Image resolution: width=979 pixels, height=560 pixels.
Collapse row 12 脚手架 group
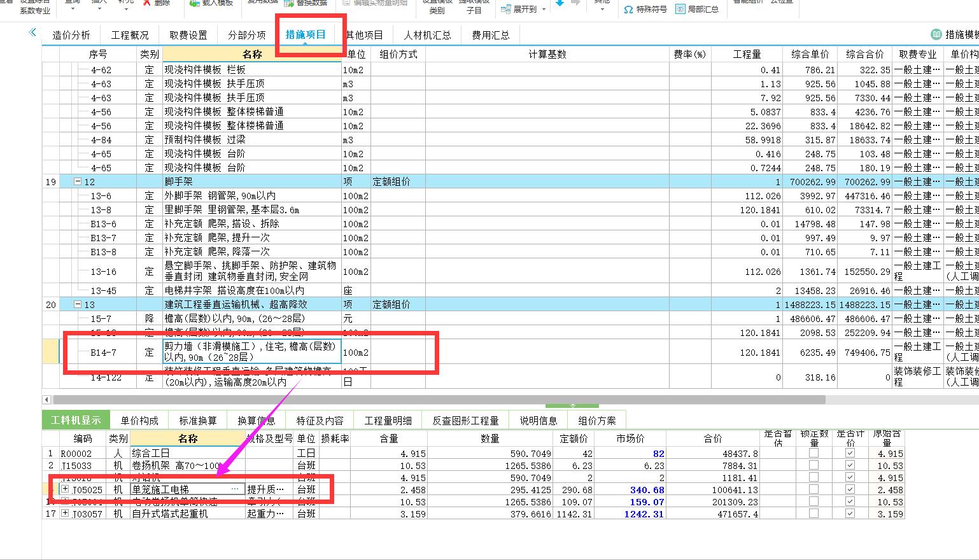pos(78,181)
